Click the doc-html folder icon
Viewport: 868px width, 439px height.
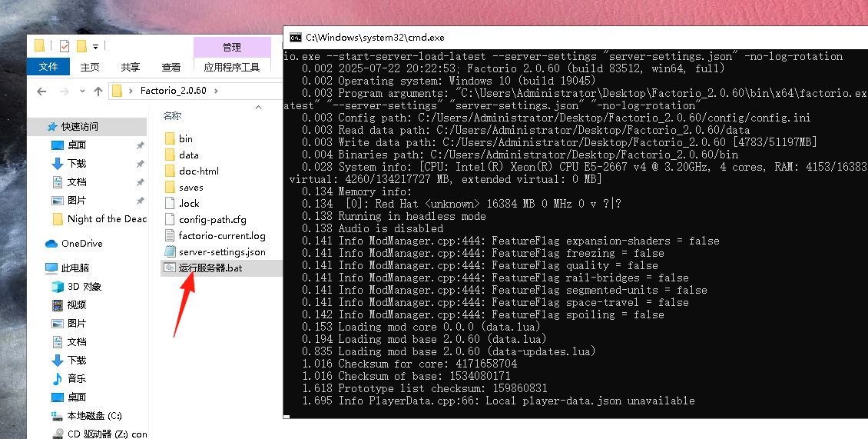[170, 171]
